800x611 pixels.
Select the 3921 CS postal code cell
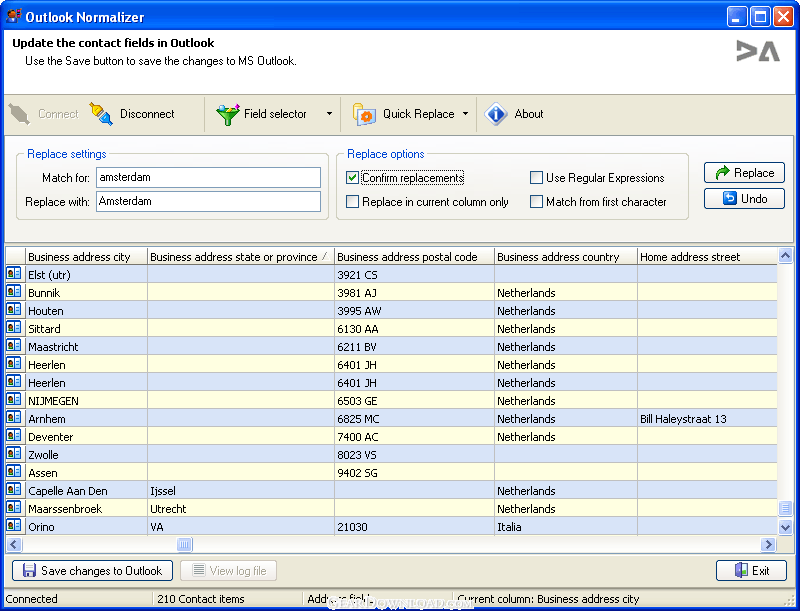click(414, 275)
